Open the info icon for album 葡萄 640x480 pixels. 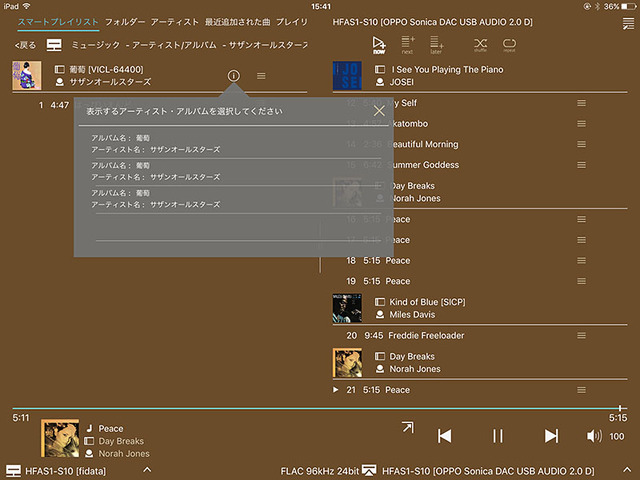[233, 76]
